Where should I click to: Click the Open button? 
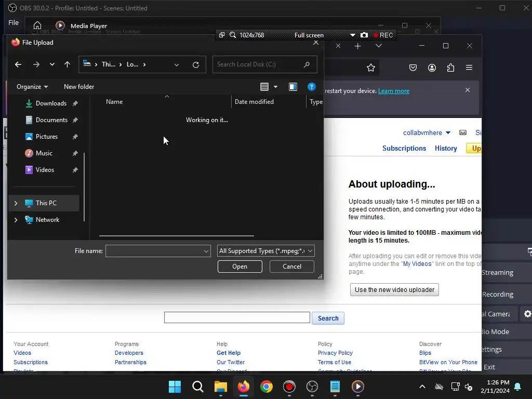pos(240,267)
